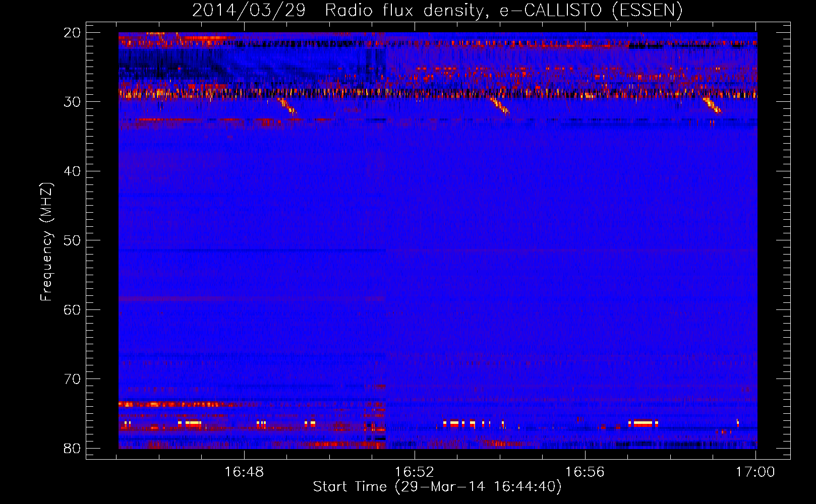This screenshot has width=816, height=504.
Task: Click the frequency tick label '60'
Action: coord(73,309)
